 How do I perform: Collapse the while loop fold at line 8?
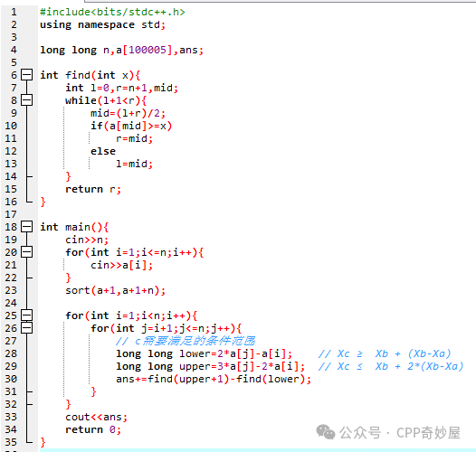[27, 99]
